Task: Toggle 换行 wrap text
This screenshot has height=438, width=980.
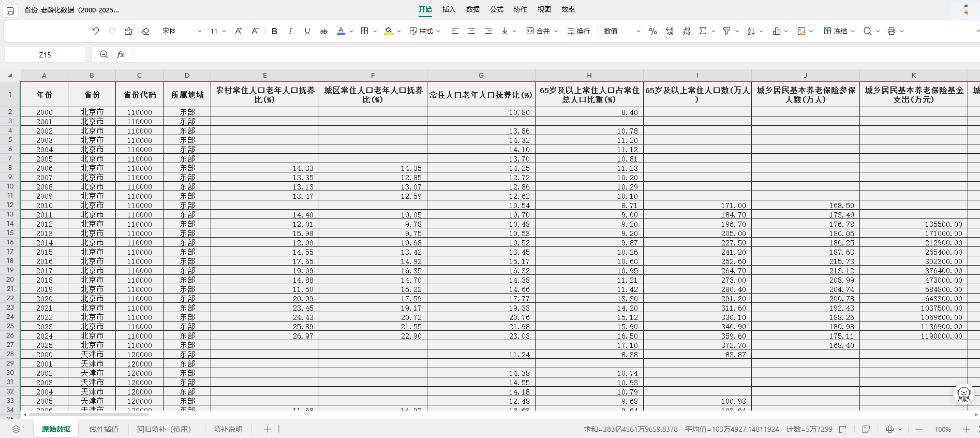Action: point(578,31)
